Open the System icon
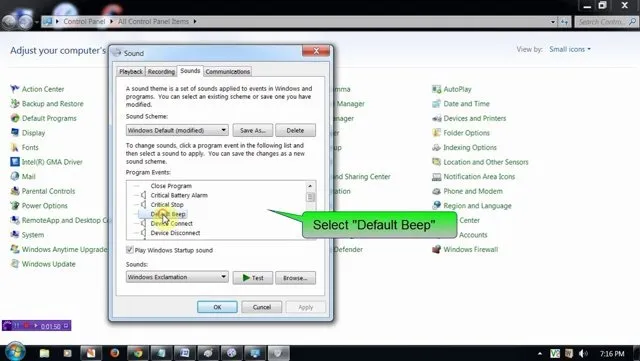Image resolution: width=640 pixels, height=361 pixels. 15,235
